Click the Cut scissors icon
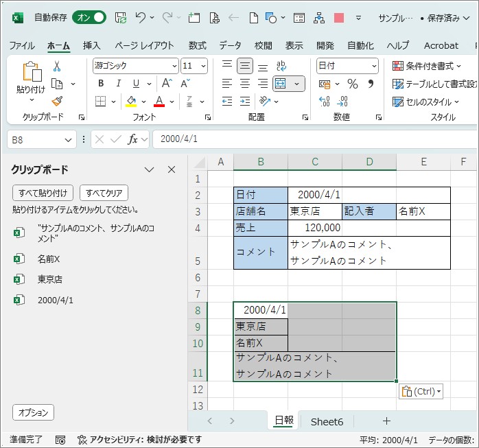The image size is (479, 448). (57, 66)
